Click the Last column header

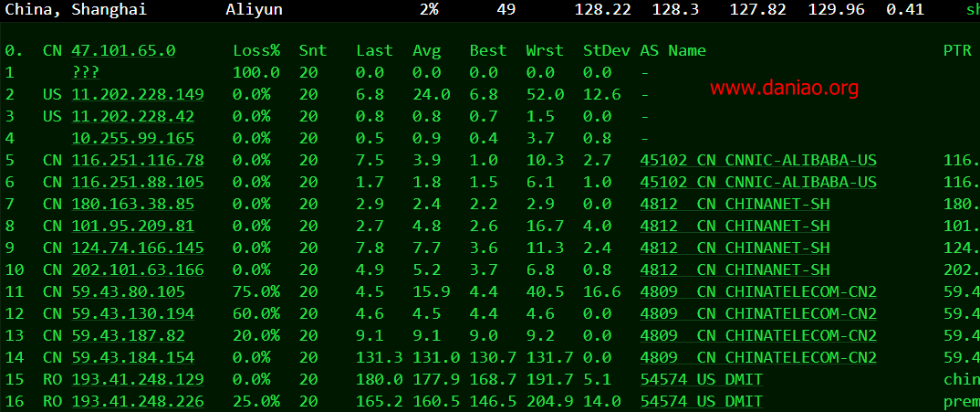pos(374,51)
